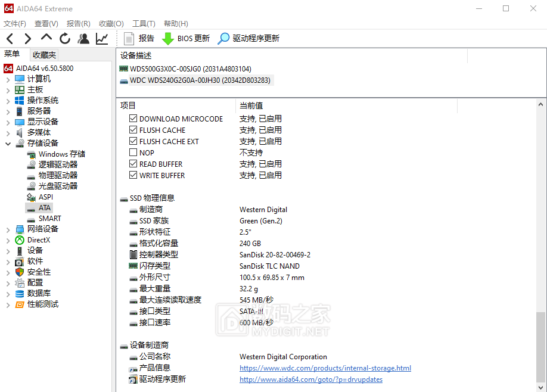This screenshot has width=547, height=392.
Task: Expand the 服务器 tree node arrow
Action: (x=8, y=112)
